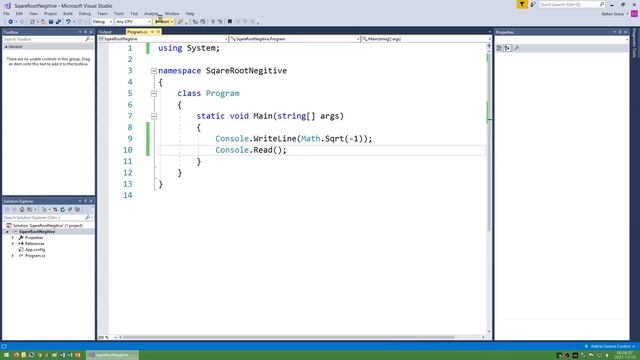
Task: Click the Undo toolbar icon
Action: point(68,22)
